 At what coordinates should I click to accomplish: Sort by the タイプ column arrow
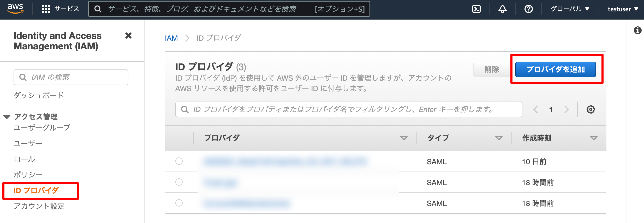[x=499, y=138]
